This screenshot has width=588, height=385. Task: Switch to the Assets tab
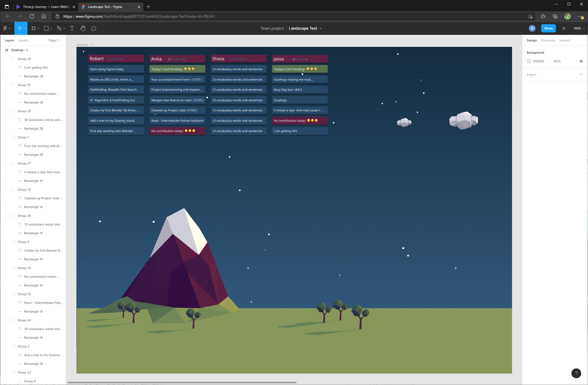(23, 40)
